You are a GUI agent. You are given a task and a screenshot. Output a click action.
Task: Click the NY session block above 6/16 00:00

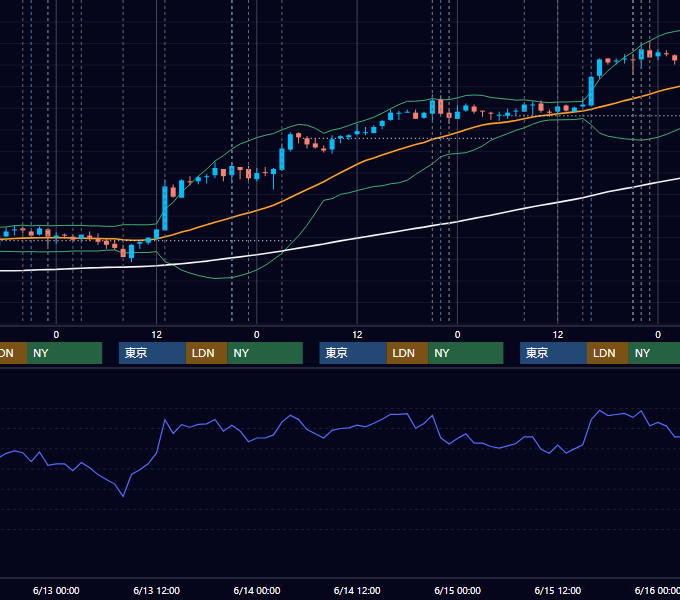654,353
